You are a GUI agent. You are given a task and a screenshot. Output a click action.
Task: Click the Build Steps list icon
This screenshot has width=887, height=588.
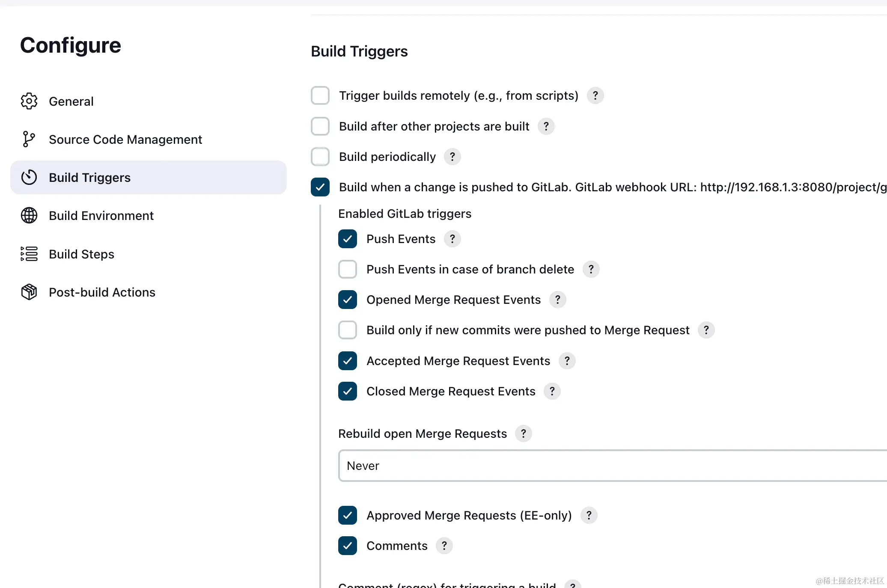[29, 254]
